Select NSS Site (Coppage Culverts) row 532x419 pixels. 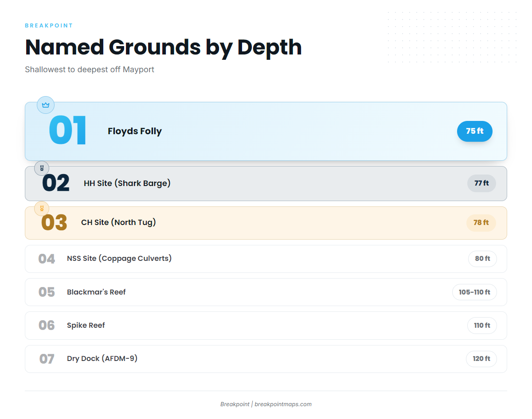(x=266, y=259)
